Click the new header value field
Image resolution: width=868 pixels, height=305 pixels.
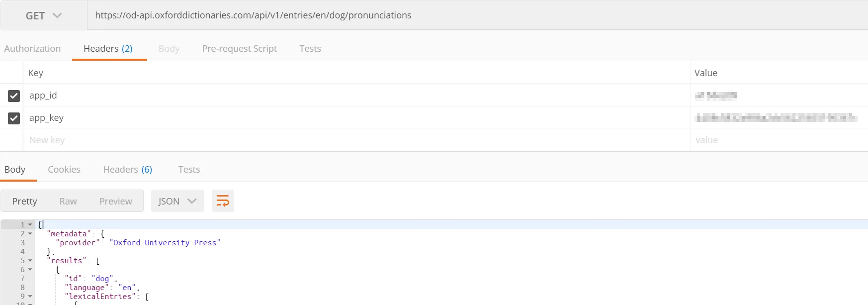click(776, 140)
